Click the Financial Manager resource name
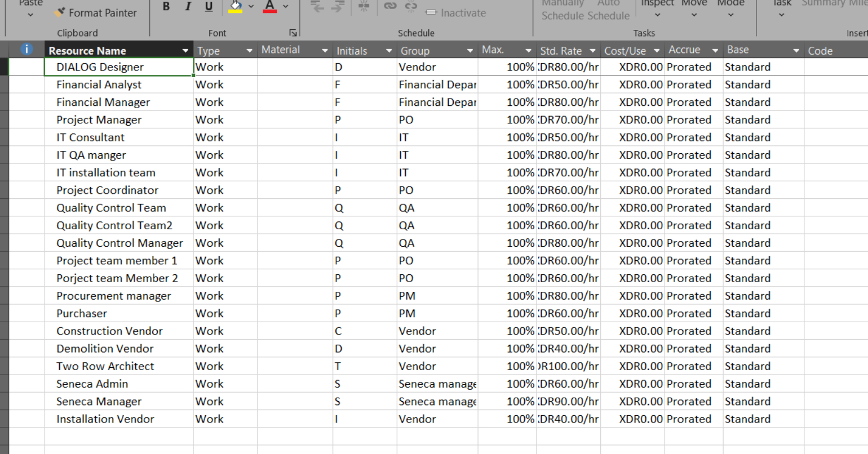The height and width of the screenshot is (454, 868). [103, 102]
